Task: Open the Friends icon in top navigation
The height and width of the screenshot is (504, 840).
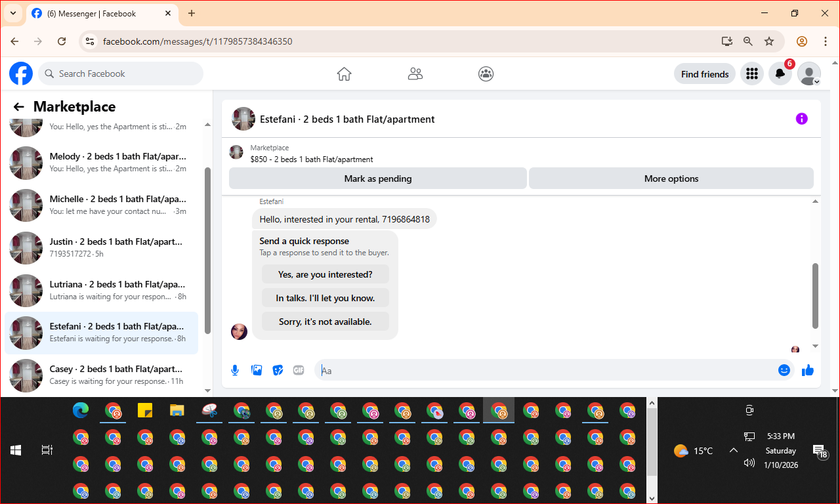Action: (415, 74)
